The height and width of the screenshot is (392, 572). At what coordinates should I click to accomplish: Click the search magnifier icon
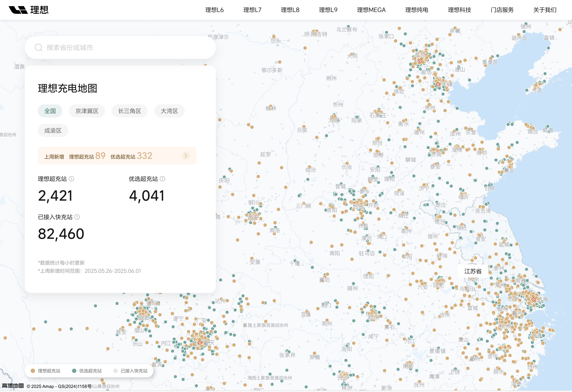(38, 48)
